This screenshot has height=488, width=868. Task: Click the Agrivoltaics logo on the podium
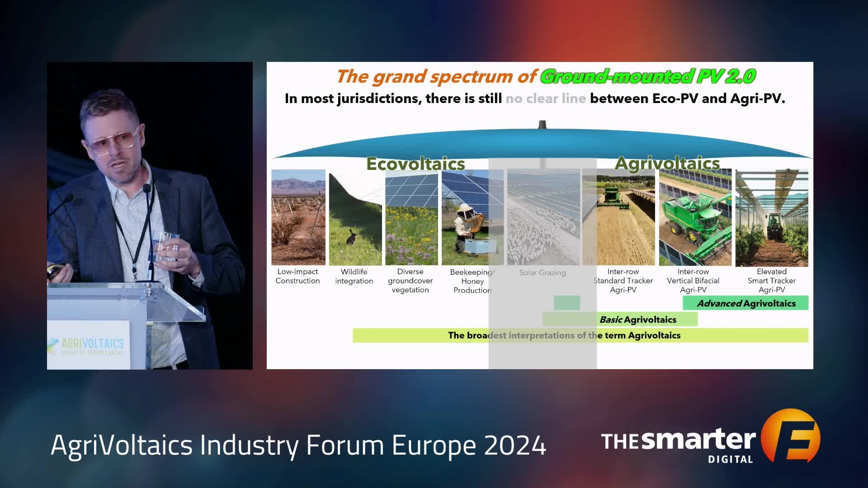pyautogui.click(x=86, y=346)
